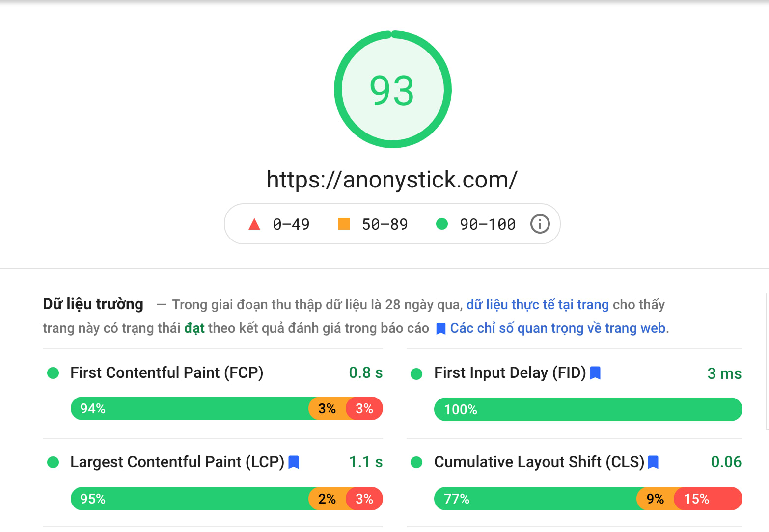Viewport: 769px width, 532px height.
Task: Click the green status dot for FID
Action: coord(416,374)
